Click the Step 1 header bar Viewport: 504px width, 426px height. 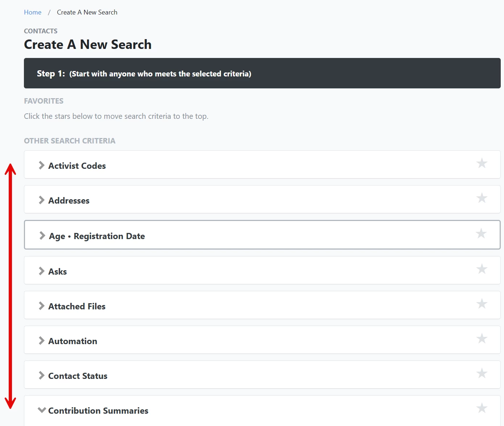click(x=262, y=73)
